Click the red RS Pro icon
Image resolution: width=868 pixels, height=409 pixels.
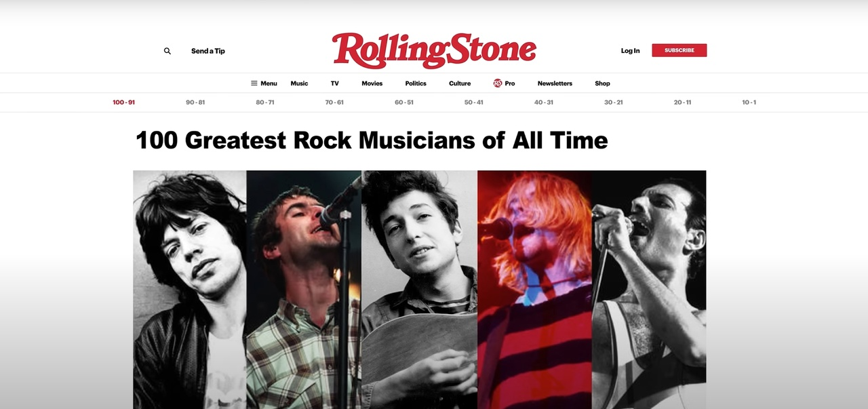pyautogui.click(x=498, y=83)
